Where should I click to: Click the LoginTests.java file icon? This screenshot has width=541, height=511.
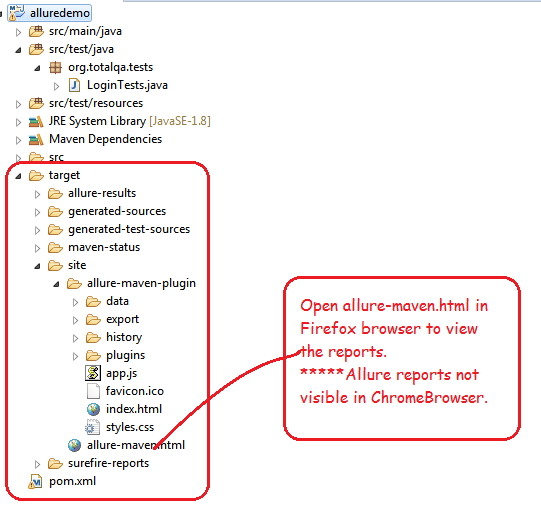[75, 85]
